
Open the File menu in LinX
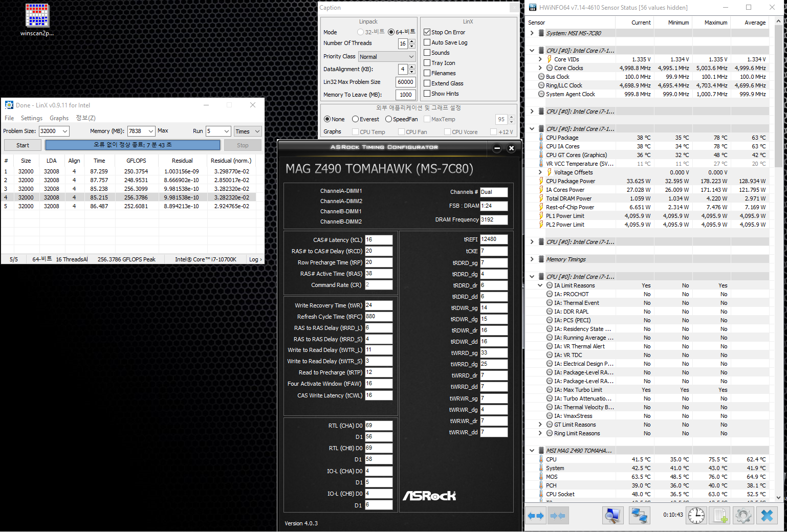9,118
